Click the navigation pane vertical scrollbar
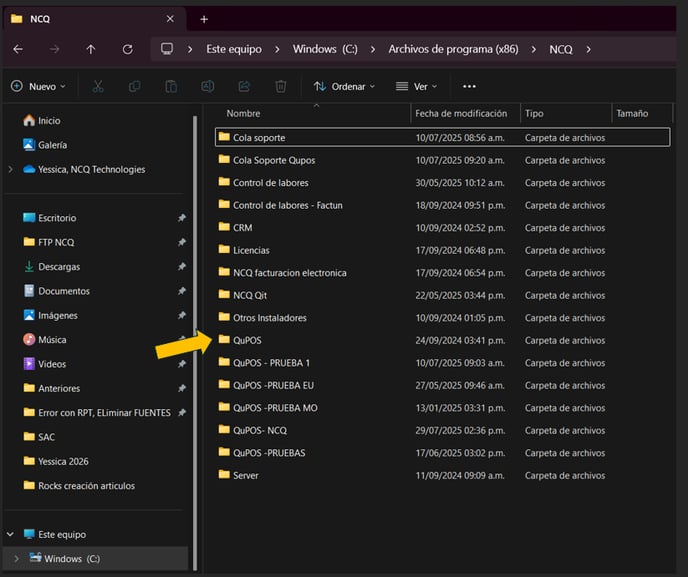 [195, 343]
